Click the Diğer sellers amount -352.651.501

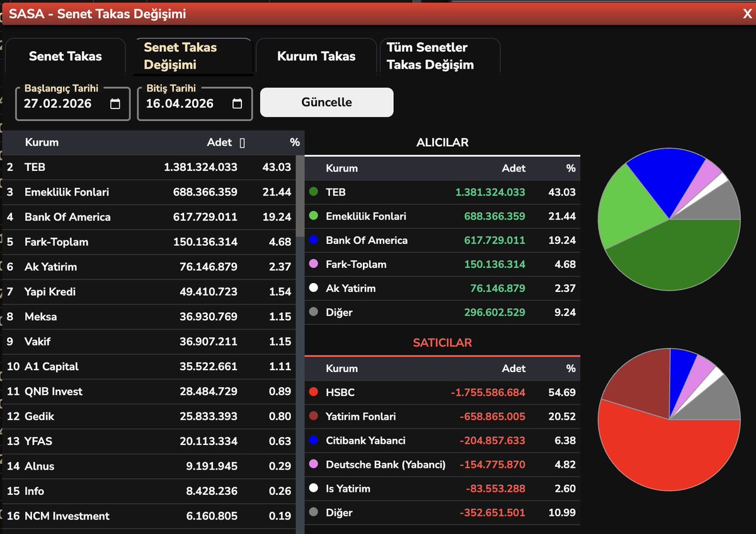click(493, 513)
